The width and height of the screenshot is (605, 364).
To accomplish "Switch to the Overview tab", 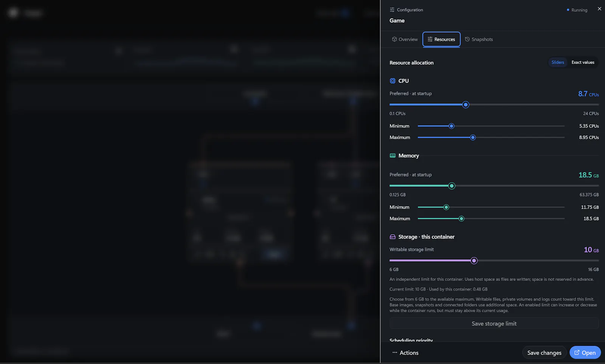I will click(405, 39).
